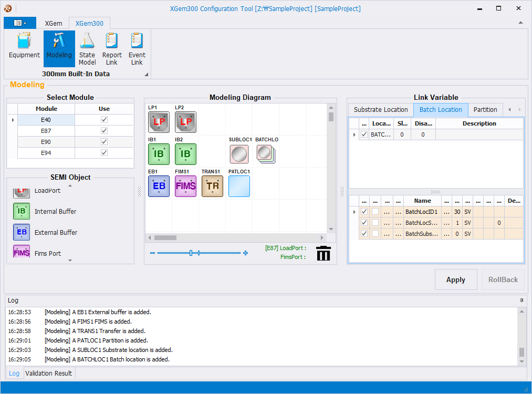Expand the BATC... location row arrow
Screen dimensions: 532x394
pos(354,134)
